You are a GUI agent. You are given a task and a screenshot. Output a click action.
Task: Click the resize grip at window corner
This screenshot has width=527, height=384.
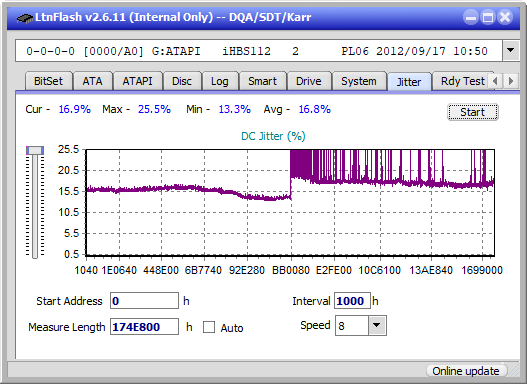[514, 371]
